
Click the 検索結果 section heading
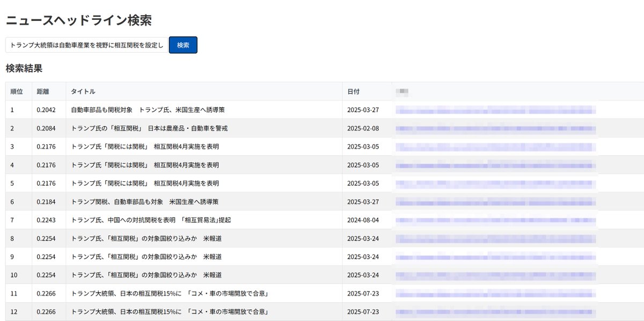[x=24, y=68]
